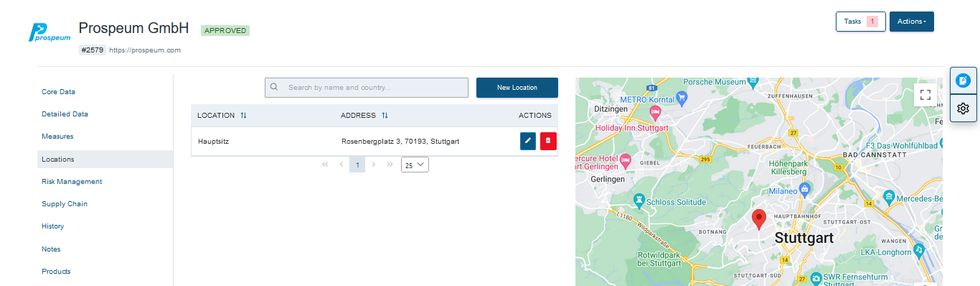Edit the Hauptsitz location with pencil icon

528,141
